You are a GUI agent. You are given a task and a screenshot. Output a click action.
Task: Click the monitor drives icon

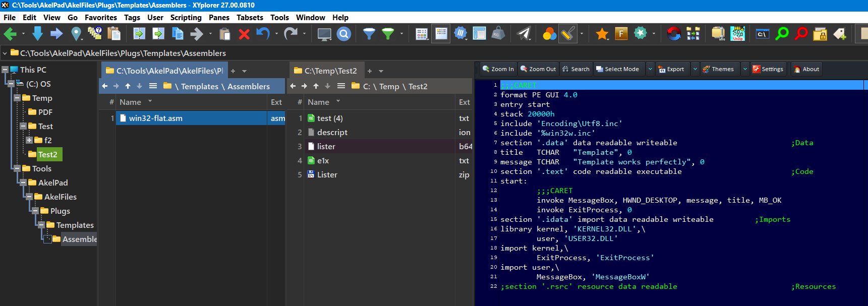[x=324, y=34]
